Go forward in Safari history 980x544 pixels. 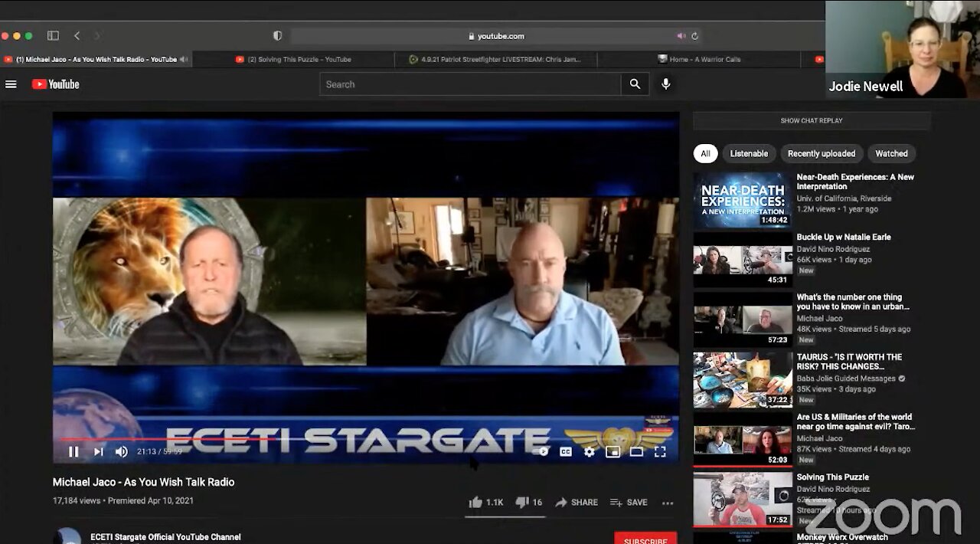(96, 36)
